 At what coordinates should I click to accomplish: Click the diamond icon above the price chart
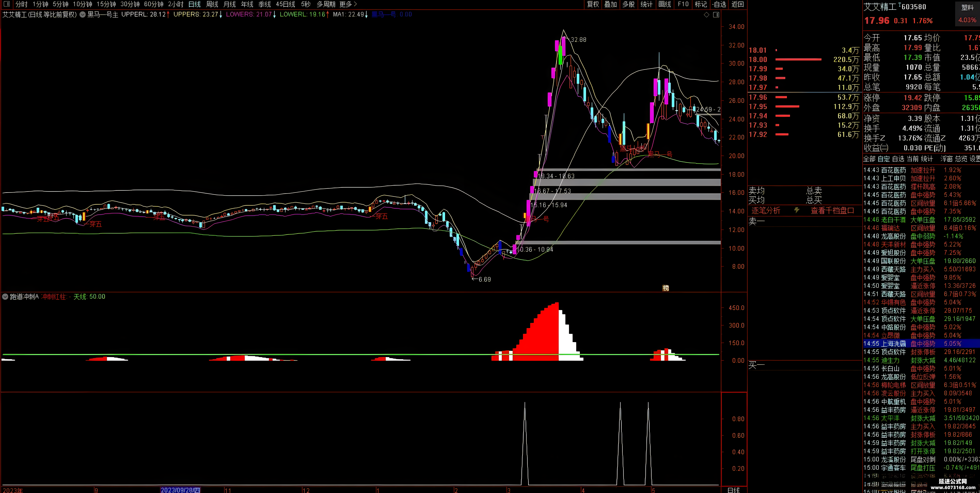click(x=706, y=15)
